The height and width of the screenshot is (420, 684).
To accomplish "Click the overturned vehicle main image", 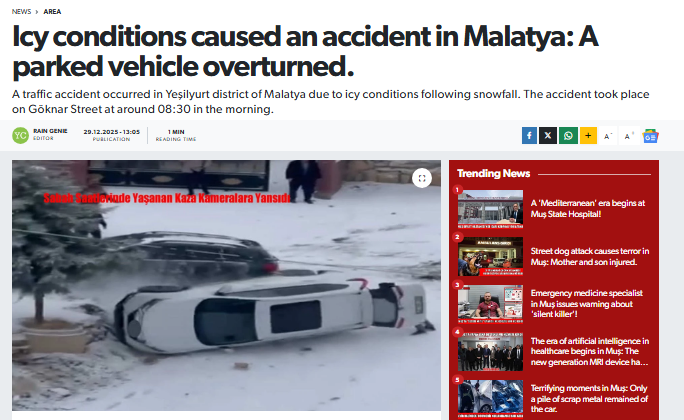I will [226, 285].
